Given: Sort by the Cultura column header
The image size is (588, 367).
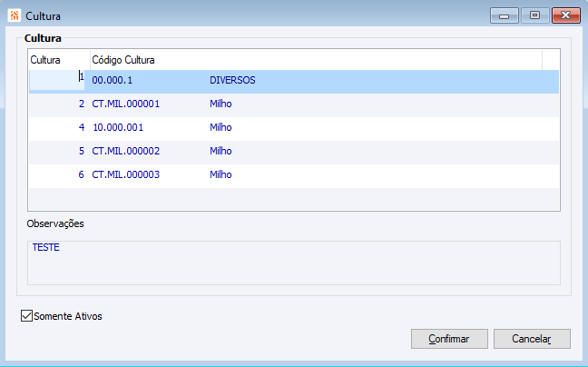Looking at the screenshot, I should tap(59, 60).
